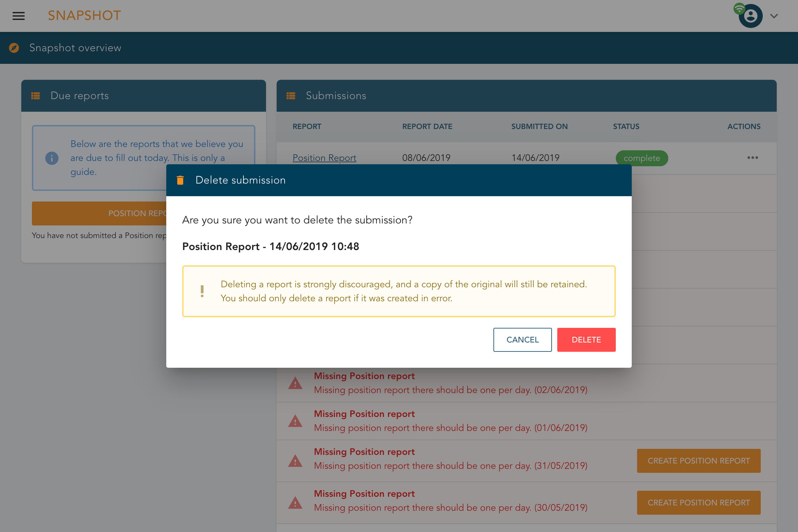Select the Position Report link in Submissions

324,158
